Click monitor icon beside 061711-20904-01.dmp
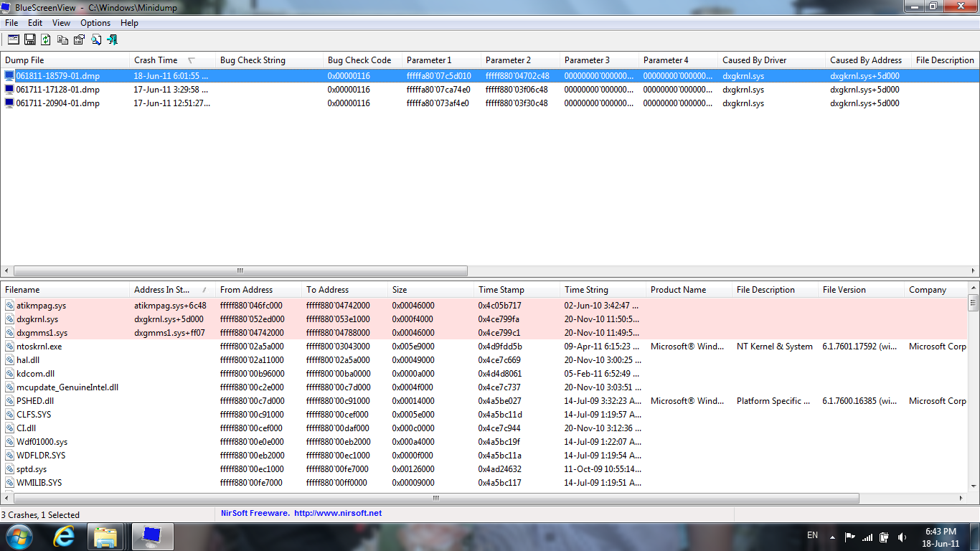The height and width of the screenshot is (551, 980). pyautogui.click(x=9, y=103)
